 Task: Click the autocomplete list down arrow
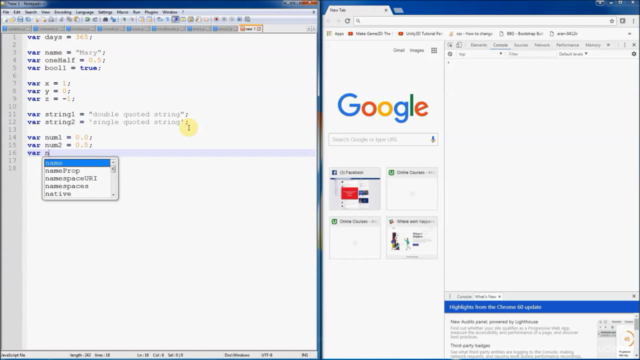click(113, 195)
